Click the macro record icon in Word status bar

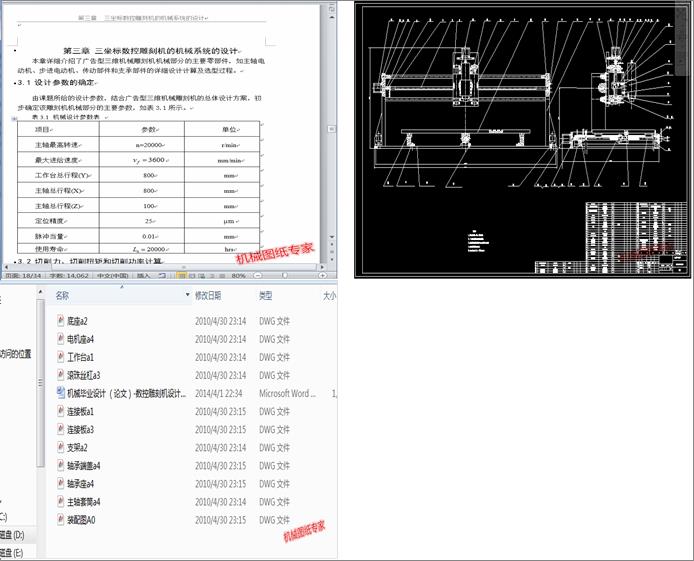[x=162, y=276]
